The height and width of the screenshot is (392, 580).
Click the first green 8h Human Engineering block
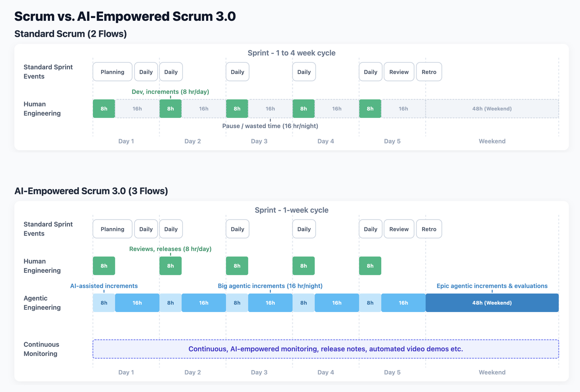(x=103, y=109)
